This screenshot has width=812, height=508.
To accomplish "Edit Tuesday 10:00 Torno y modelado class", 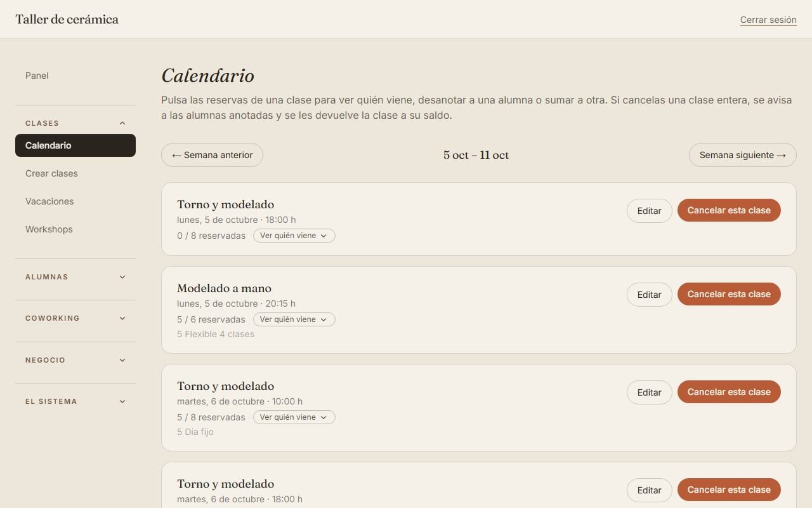I will (649, 392).
